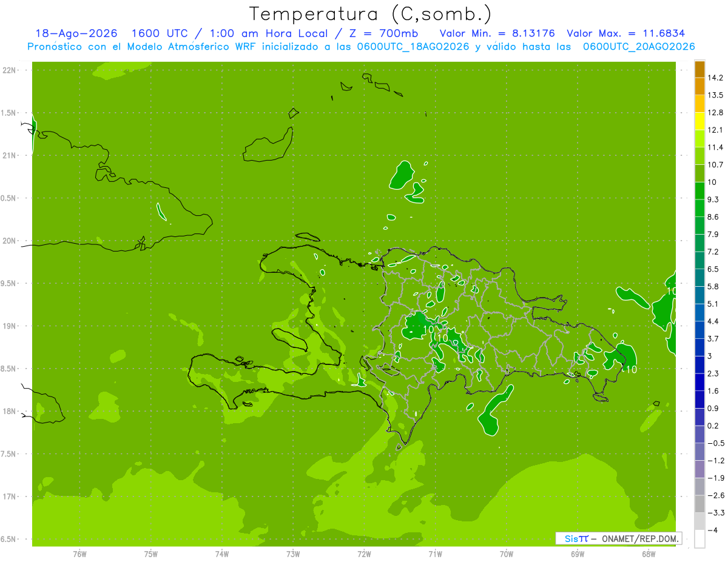Screen dimensions: 728x562
Task: Pick the teal swatch between 5.8 and 6.5
Action: [x=699, y=278]
